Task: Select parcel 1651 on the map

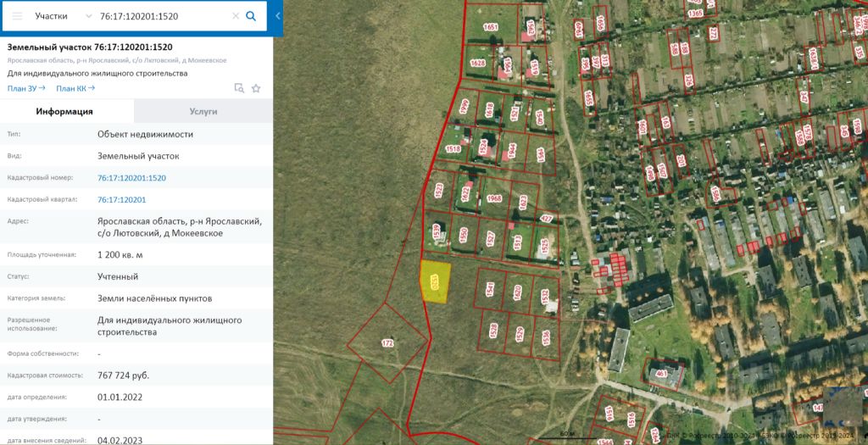Action: [x=491, y=26]
